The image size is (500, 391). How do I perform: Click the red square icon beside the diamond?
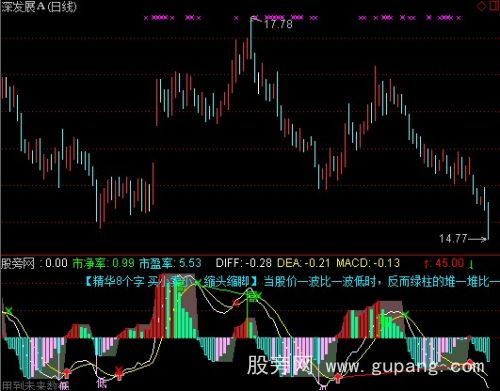click(x=494, y=5)
